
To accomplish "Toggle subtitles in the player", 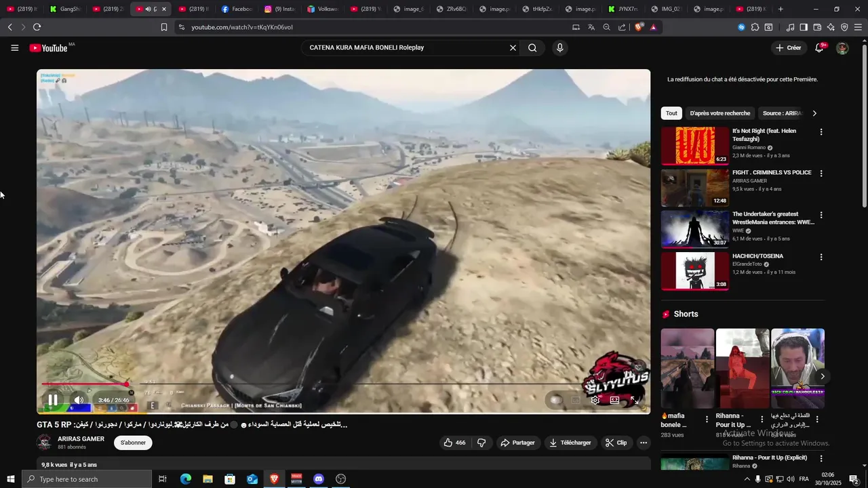I will [x=575, y=400].
